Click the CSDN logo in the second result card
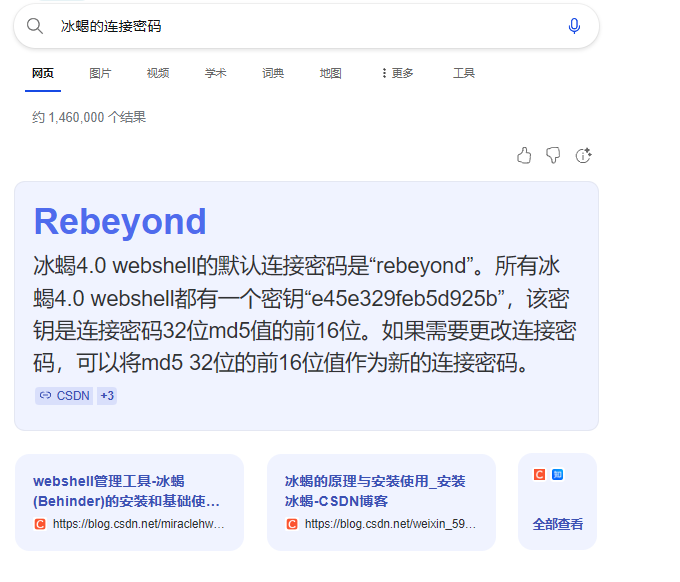Image resolution: width=680 pixels, height=582 pixels. 292,524
